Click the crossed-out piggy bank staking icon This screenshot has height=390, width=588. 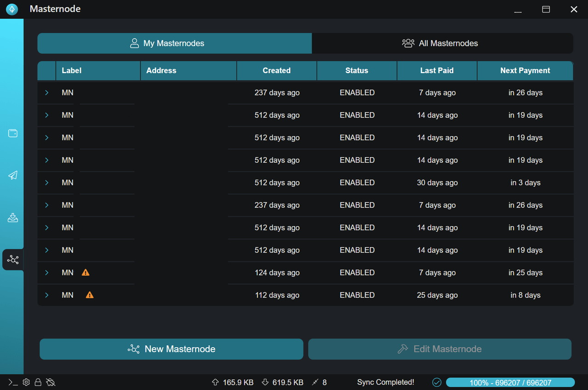(x=51, y=382)
